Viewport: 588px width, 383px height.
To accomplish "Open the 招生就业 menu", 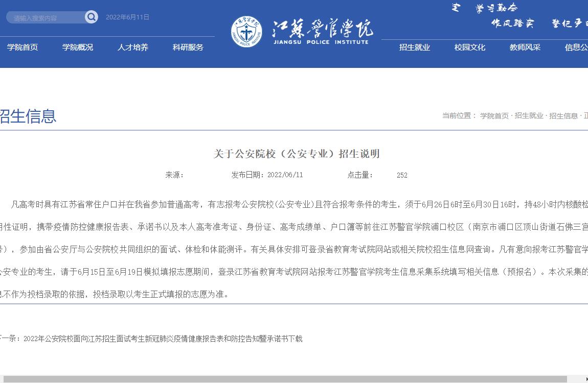I will click(x=415, y=47).
